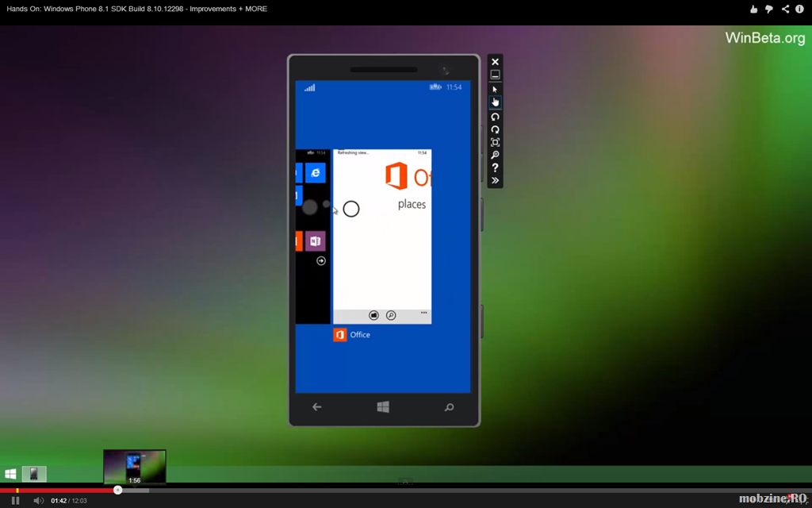Rotate emulator left
The width and height of the screenshot is (812, 508).
pos(495,117)
